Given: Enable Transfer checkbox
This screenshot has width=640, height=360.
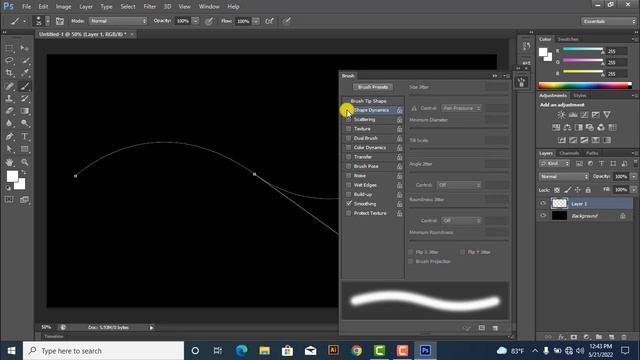Looking at the screenshot, I should click(x=348, y=157).
